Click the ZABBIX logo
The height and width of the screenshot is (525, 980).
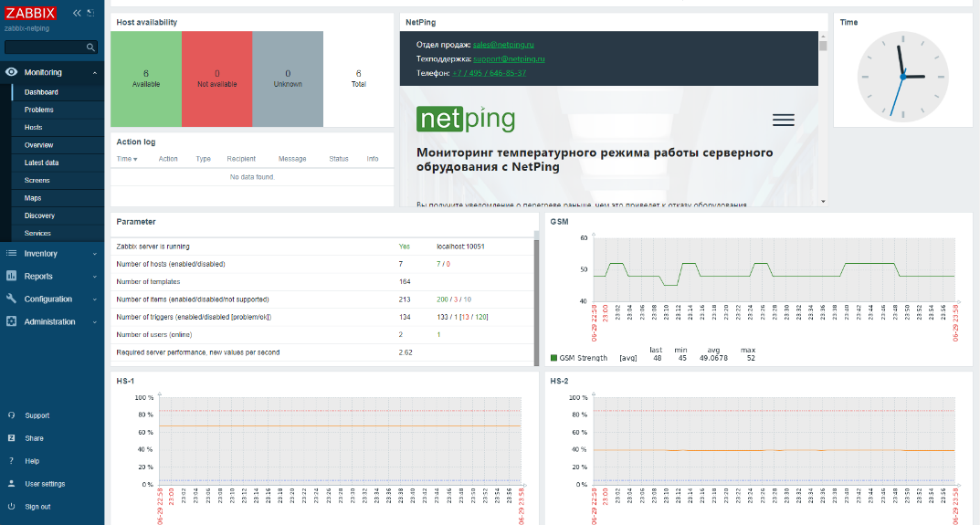tap(31, 13)
